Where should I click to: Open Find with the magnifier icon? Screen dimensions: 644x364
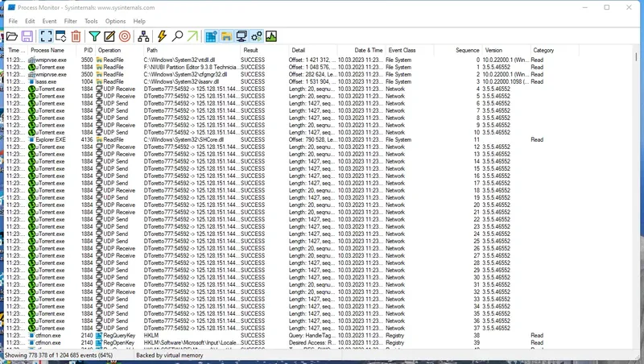coord(177,36)
